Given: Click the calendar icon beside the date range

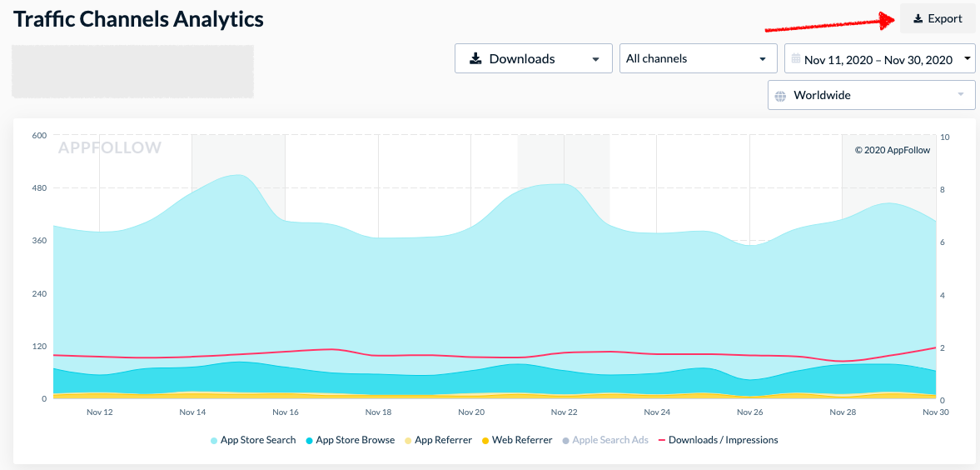Looking at the screenshot, I should coord(796,59).
